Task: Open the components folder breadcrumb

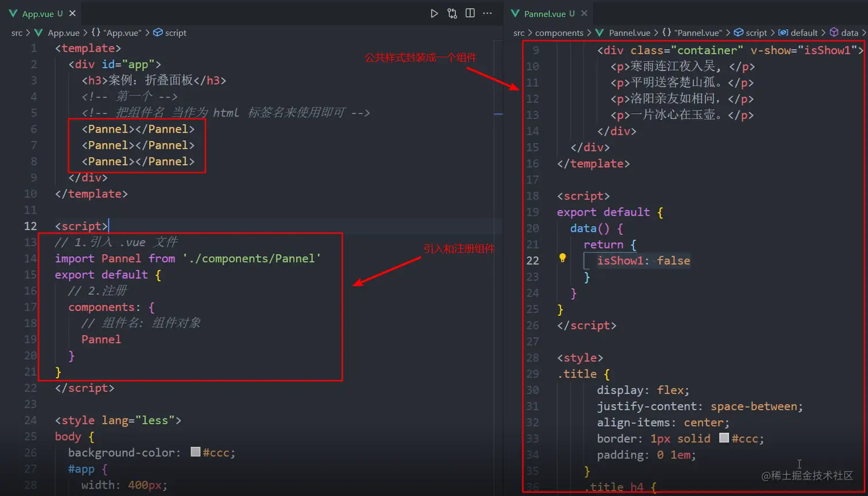Action: pos(559,33)
